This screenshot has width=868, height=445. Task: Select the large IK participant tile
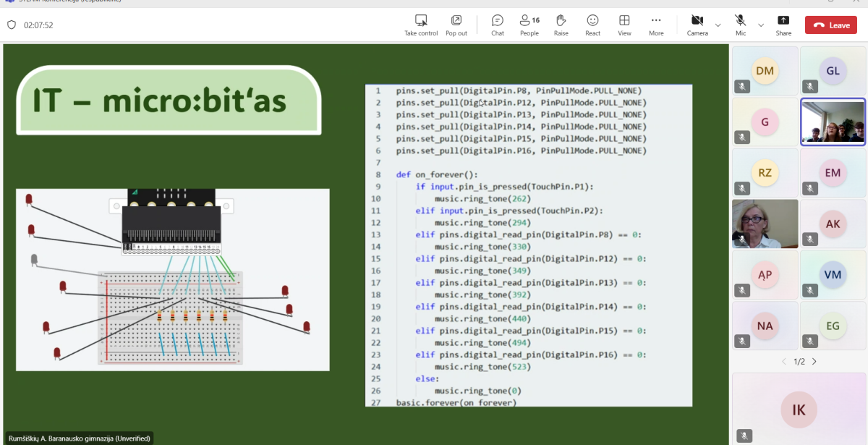pos(799,409)
